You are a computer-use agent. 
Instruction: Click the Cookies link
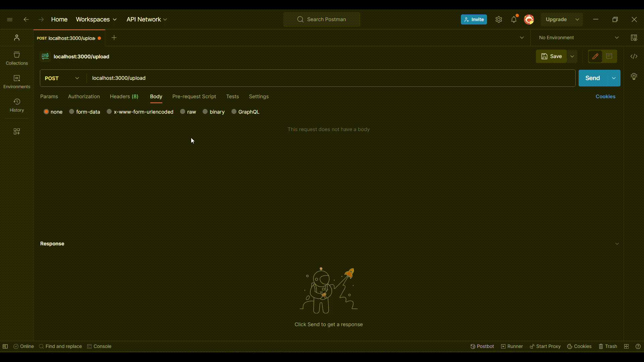pyautogui.click(x=605, y=97)
